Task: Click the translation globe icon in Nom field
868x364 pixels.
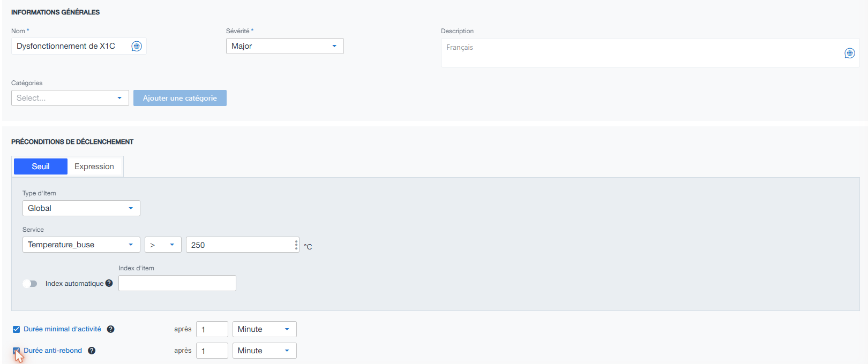Action: click(137, 47)
